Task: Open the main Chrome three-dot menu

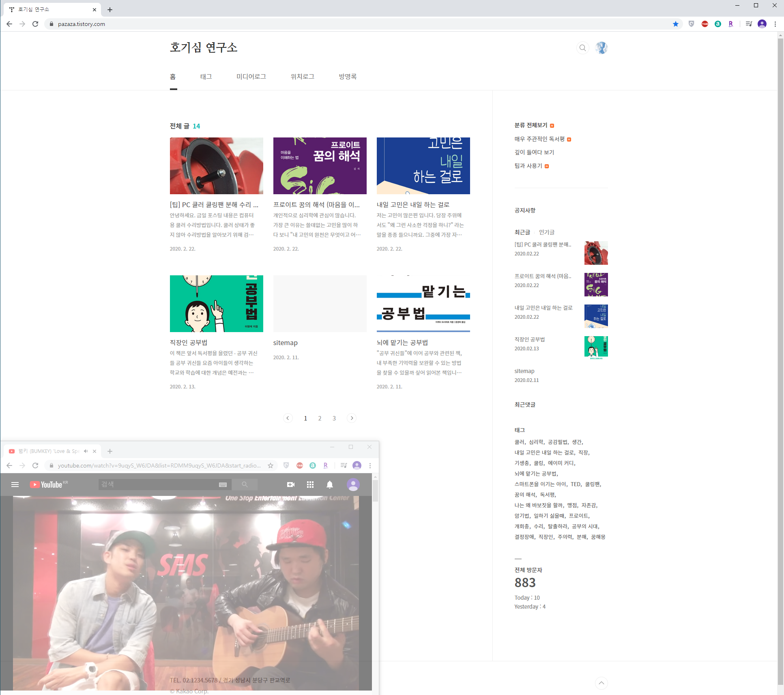Action: tap(775, 24)
